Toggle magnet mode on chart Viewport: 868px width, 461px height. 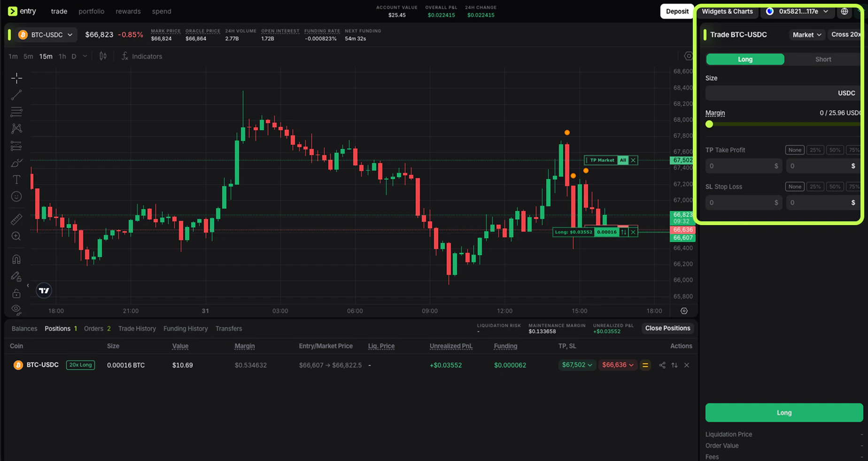point(16,259)
